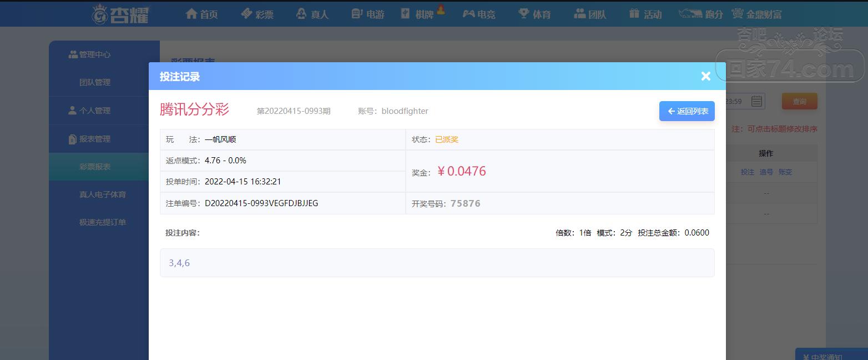868x360 pixels.
Task: Open the 电竞 gamepad icon
Action: [x=469, y=14]
